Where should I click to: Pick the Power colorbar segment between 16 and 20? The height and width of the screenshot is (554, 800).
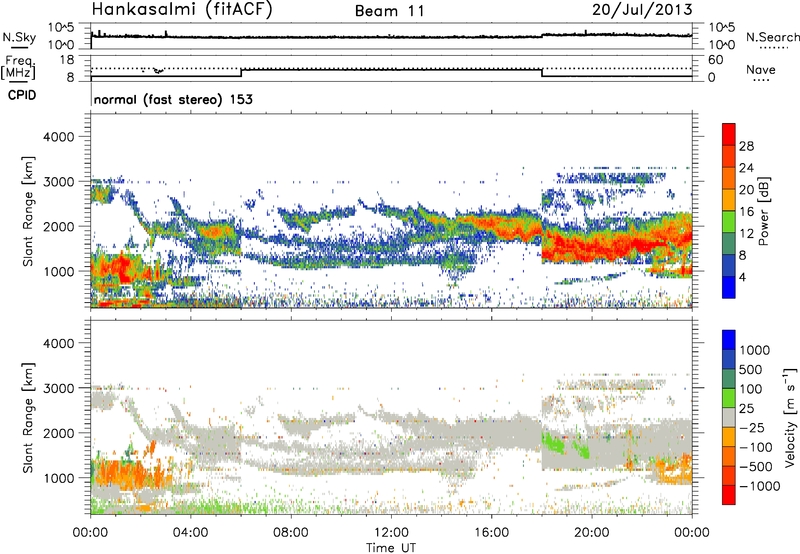point(729,200)
